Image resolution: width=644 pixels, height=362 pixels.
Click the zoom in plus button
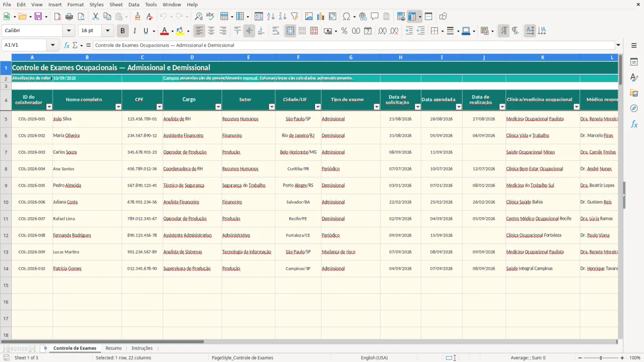(623, 358)
